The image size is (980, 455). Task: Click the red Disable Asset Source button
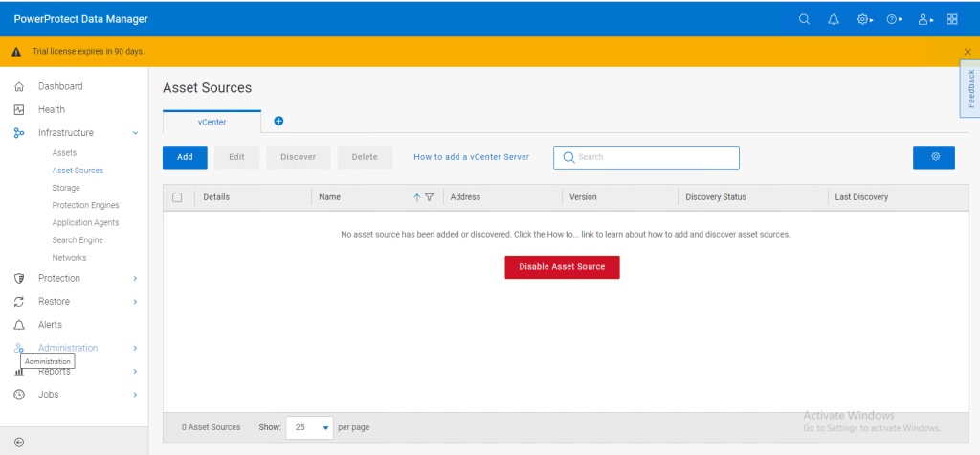(x=562, y=267)
